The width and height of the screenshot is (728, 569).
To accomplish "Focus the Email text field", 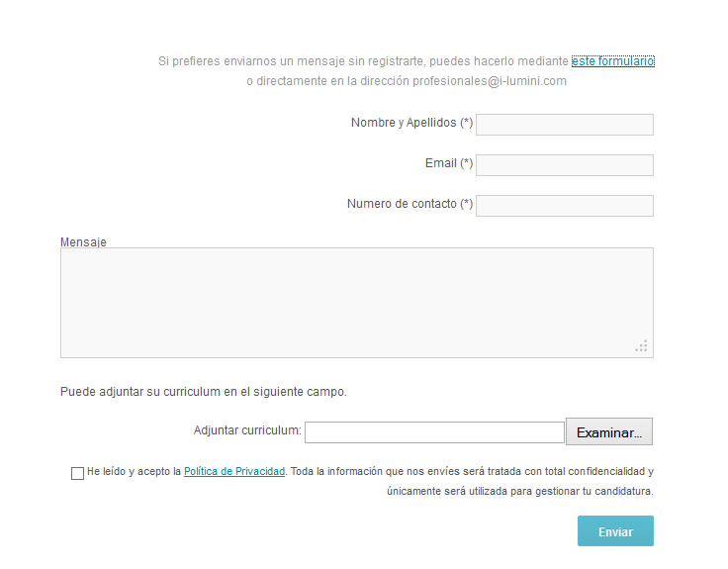I will click(x=564, y=164).
